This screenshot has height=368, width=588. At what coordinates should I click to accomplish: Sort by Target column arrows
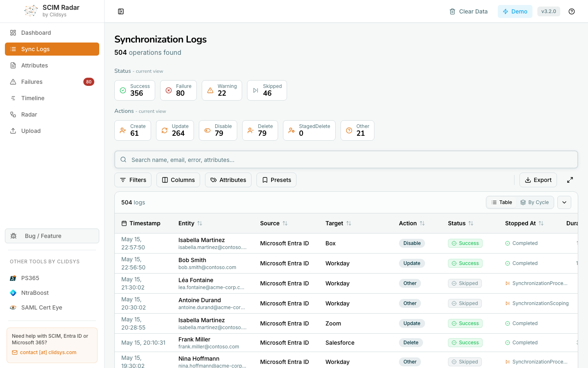[x=349, y=223]
